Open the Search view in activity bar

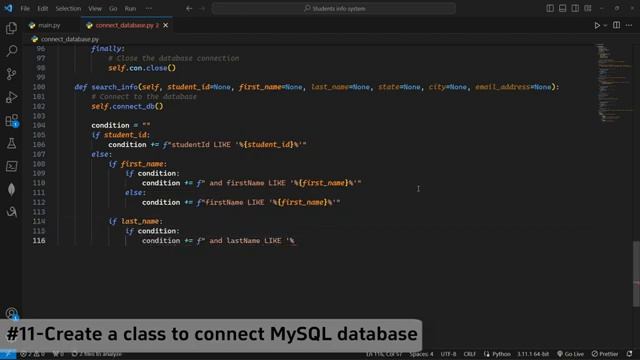pos(11,51)
